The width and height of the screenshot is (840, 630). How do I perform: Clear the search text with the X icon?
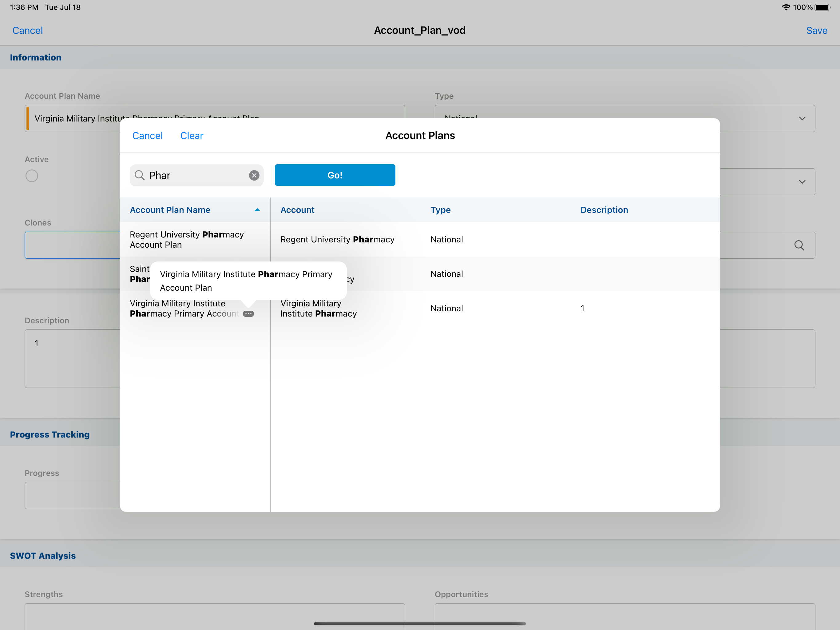click(254, 175)
